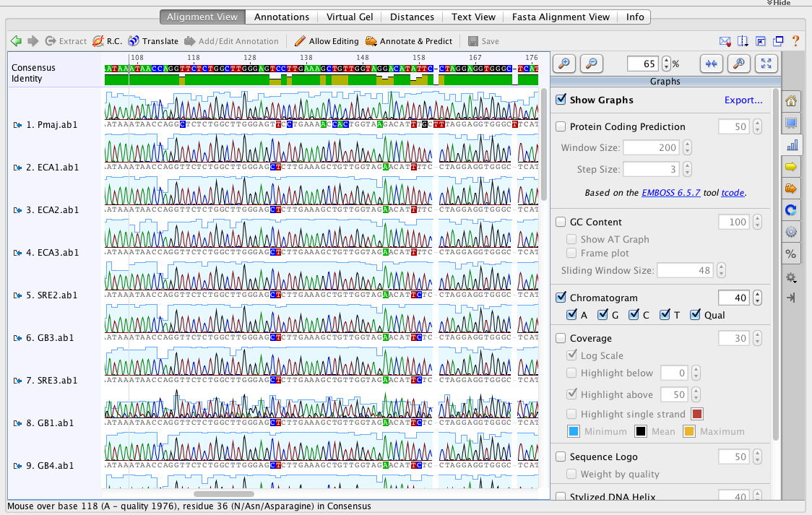
Task: Open Annotate & Predict tools
Action: tap(409, 41)
